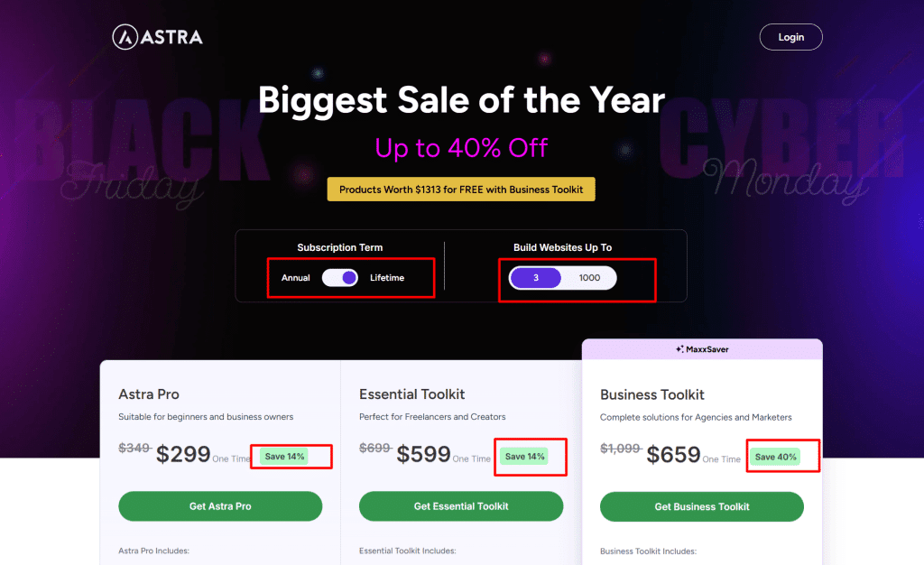Click the Up to 40% Off text
The image size is (924, 565).
coord(461,146)
